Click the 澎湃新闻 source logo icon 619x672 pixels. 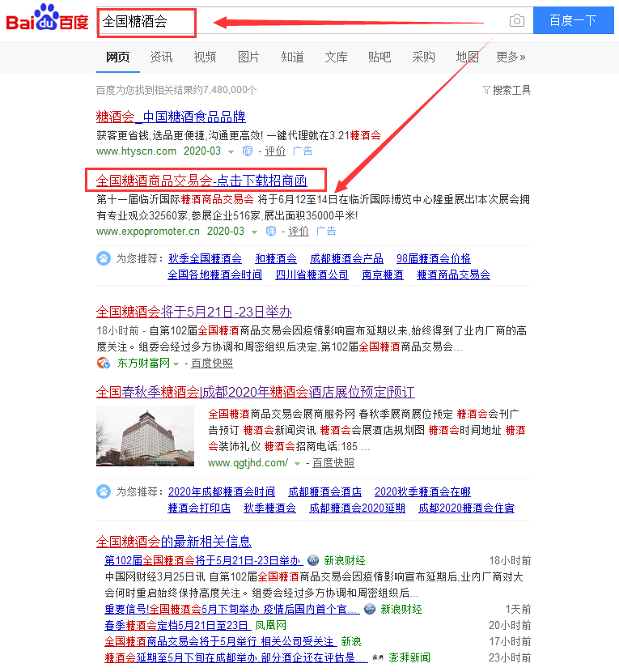pyautogui.click(x=377, y=658)
